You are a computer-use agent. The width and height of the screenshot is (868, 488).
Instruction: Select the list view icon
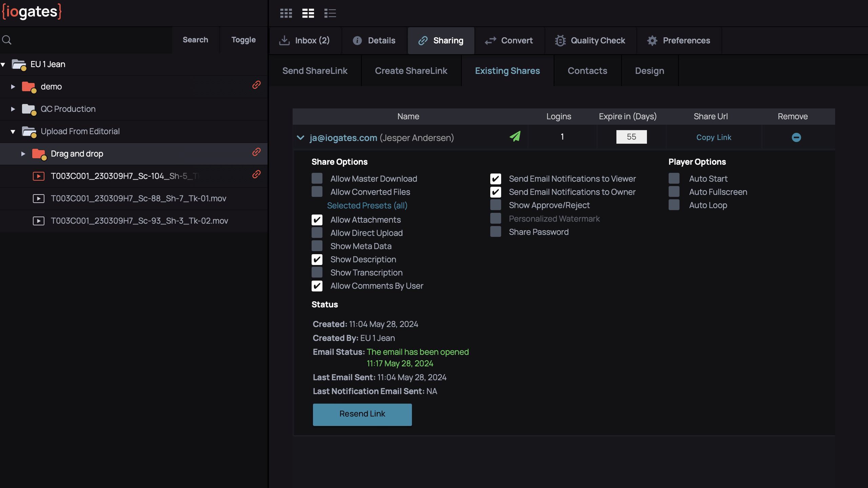330,13
